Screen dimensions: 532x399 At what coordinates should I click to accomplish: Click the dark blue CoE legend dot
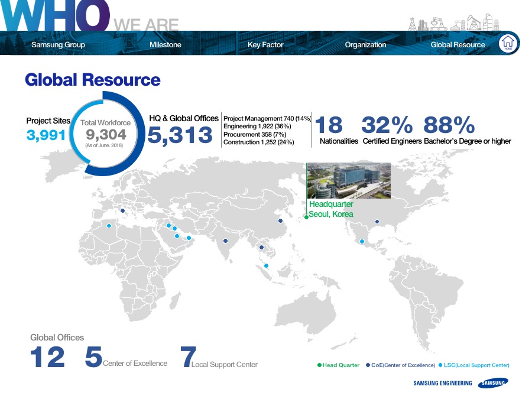coord(368,365)
